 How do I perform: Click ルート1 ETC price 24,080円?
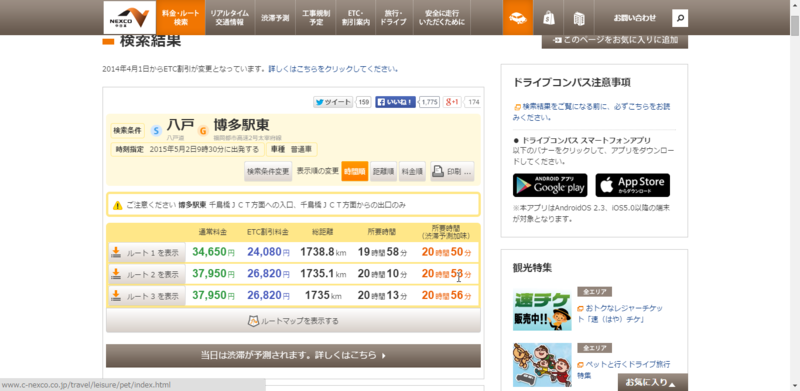[268, 252]
